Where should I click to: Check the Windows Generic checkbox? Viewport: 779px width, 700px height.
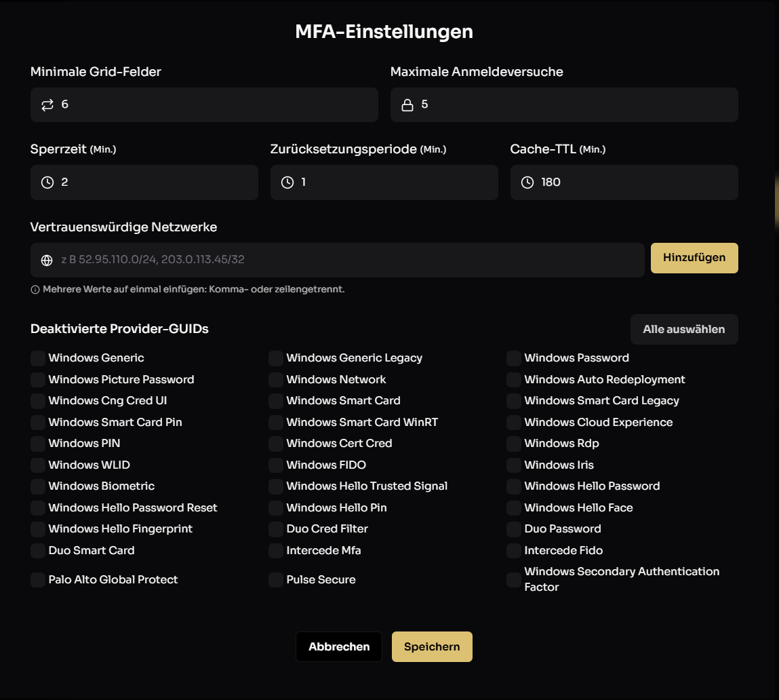(x=38, y=358)
